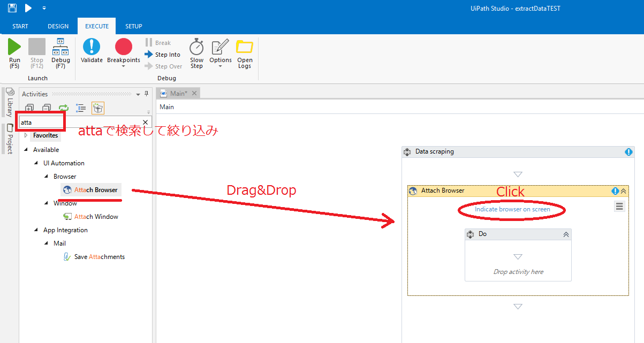The image size is (644, 343).
Task: Collapse the Mail tree node
Action: (46, 243)
